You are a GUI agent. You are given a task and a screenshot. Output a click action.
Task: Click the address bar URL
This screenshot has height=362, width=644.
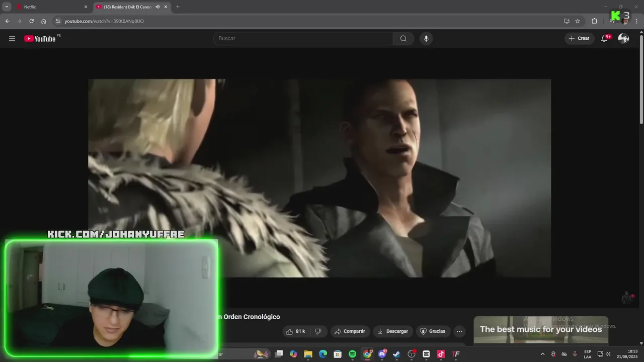click(104, 21)
